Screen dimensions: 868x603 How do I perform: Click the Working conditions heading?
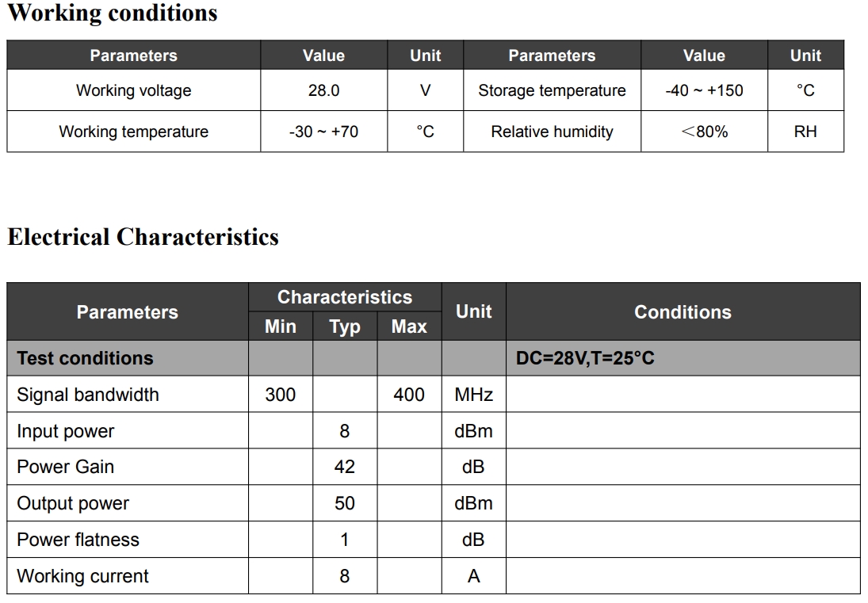(x=113, y=13)
